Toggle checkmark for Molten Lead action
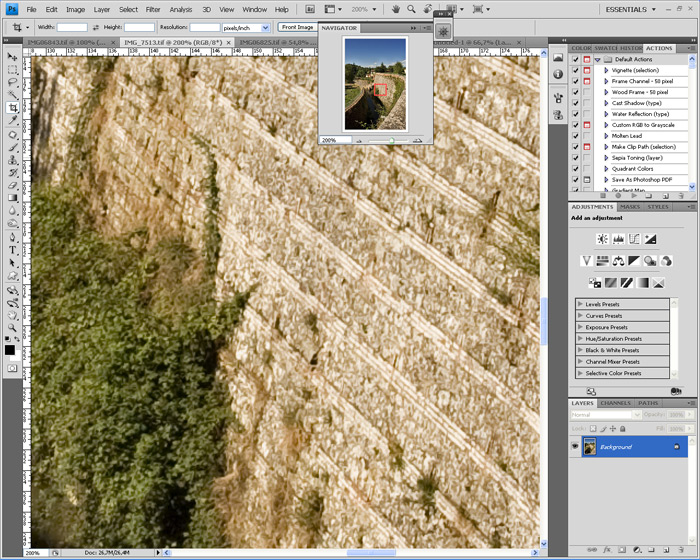The height and width of the screenshot is (560, 700). point(575,136)
